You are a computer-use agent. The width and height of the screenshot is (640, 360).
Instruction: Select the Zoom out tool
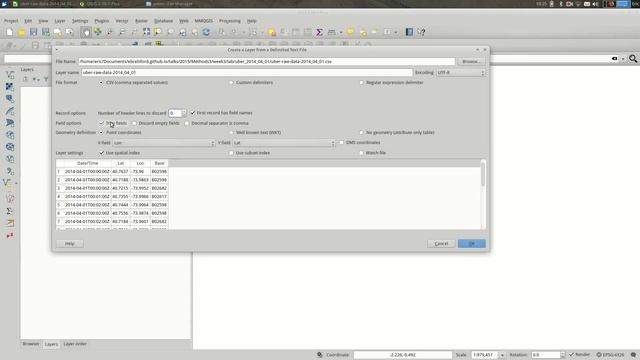pos(122,32)
